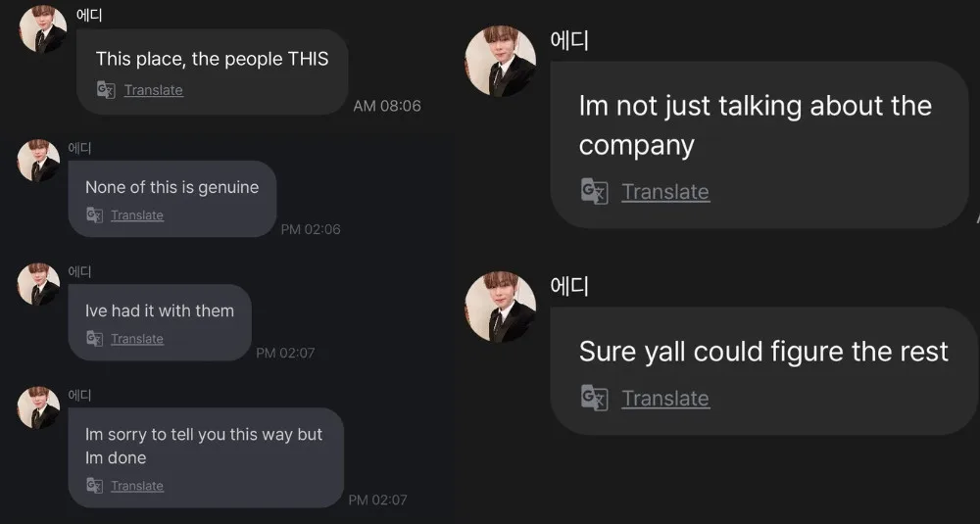Click the translate icon under "Sure yall could figure the rest"
Viewport: 980px width, 524px height.
pos(595,398)
